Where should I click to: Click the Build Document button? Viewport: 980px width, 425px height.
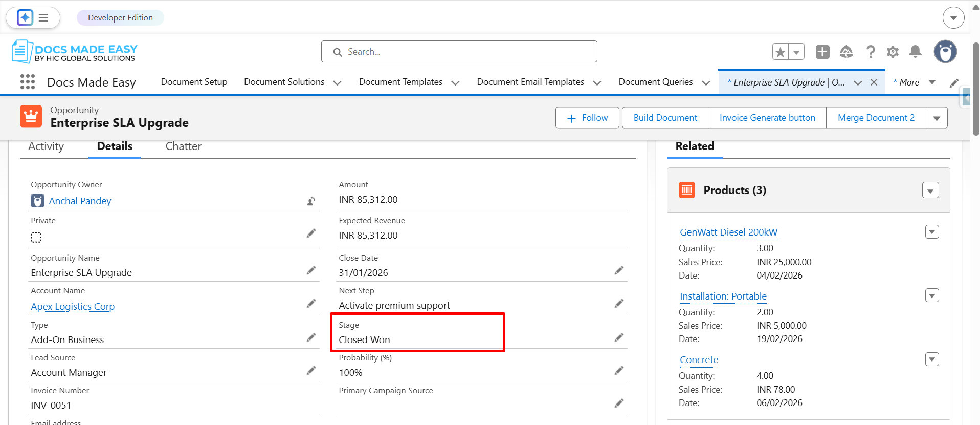tap(665, 118)
